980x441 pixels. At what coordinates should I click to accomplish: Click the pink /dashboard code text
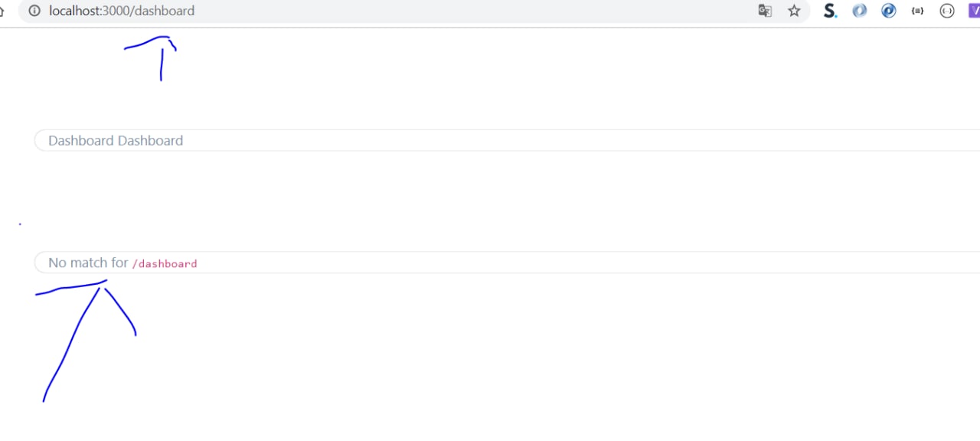pos(165,263)
